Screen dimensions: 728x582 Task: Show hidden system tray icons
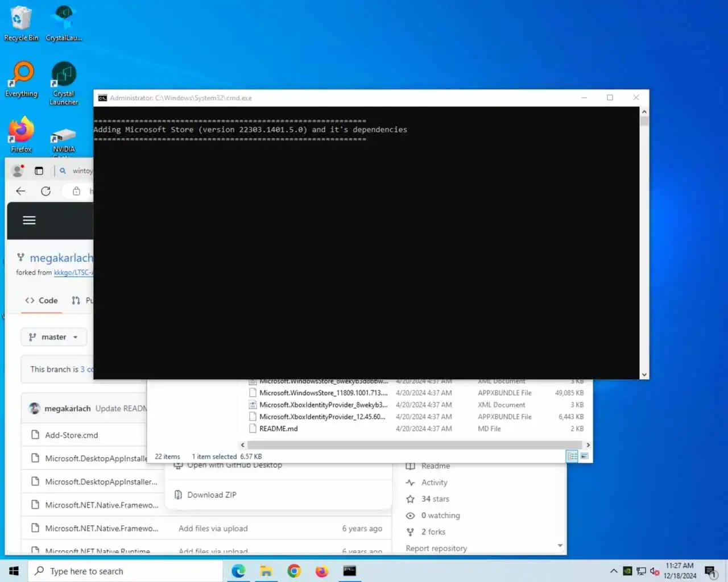pyautogui.click(x=613, y=571)
